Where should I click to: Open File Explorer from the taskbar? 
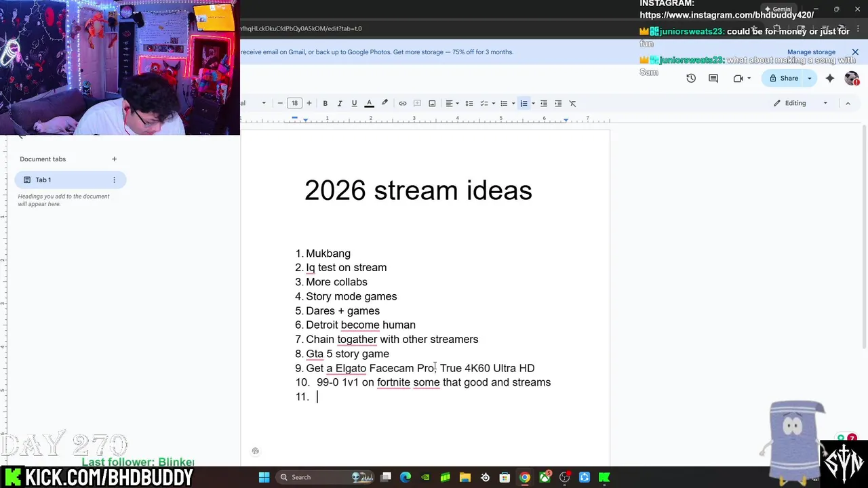(465, 477)
